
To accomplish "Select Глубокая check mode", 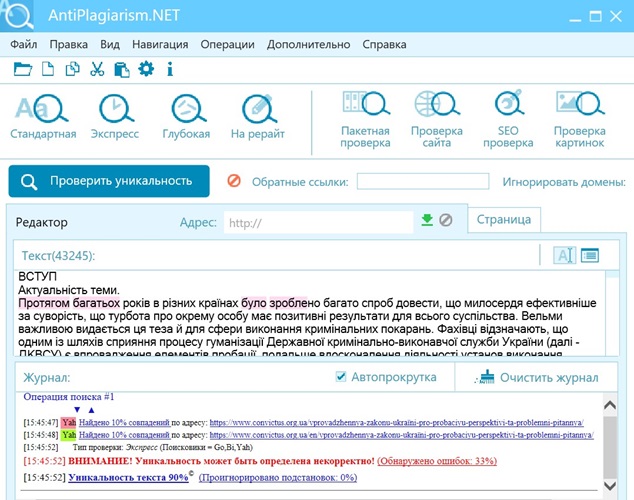I will (186, 117).
